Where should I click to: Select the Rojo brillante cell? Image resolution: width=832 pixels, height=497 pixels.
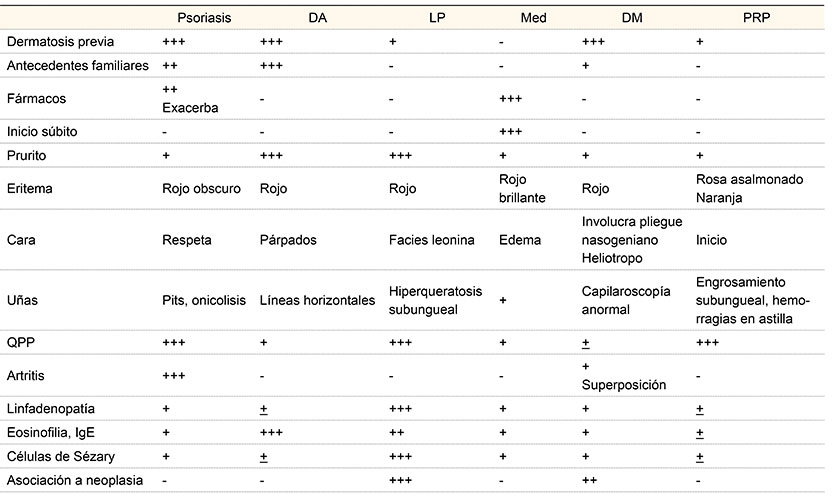point(521,188)
